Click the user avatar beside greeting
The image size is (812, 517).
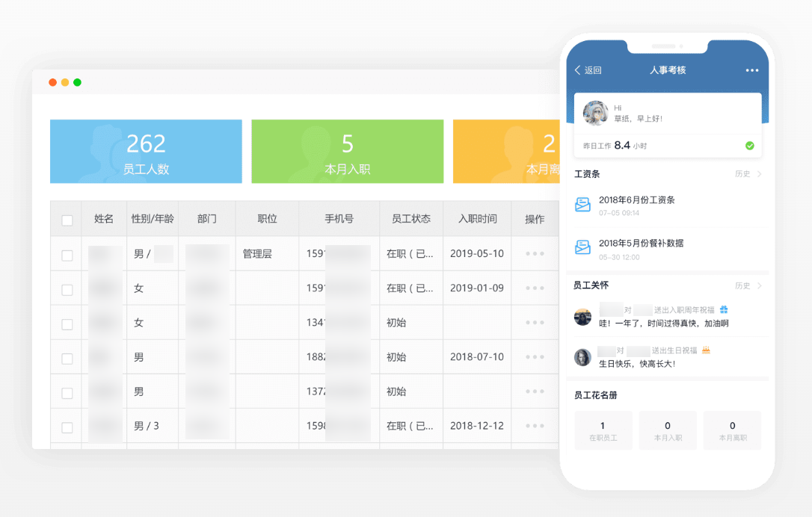tap(596, 114)
